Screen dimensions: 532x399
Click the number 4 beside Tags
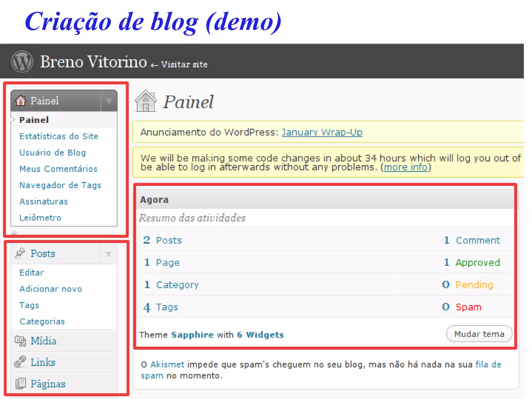147,307
